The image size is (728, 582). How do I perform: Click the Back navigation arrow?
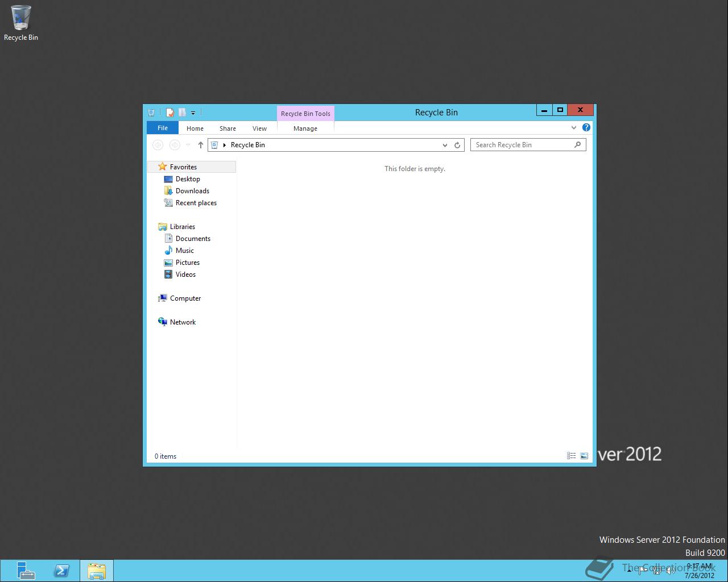tap(158, 145)
